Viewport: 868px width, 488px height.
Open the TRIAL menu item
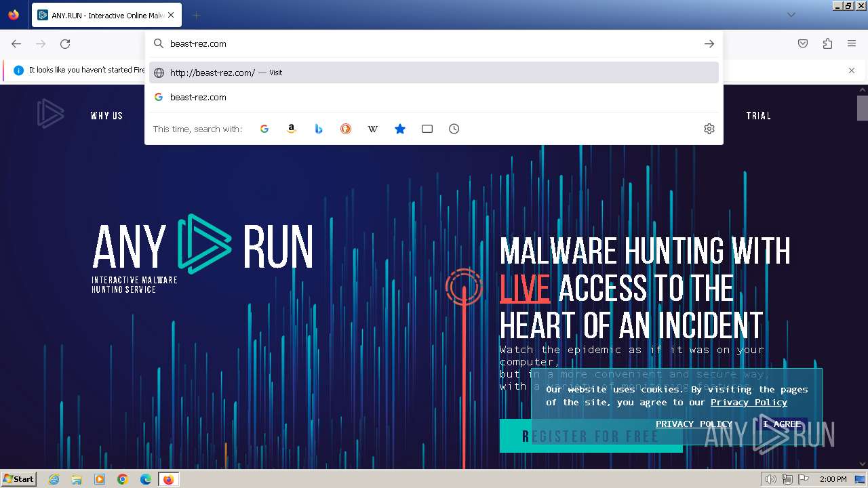tap(758, 116)
